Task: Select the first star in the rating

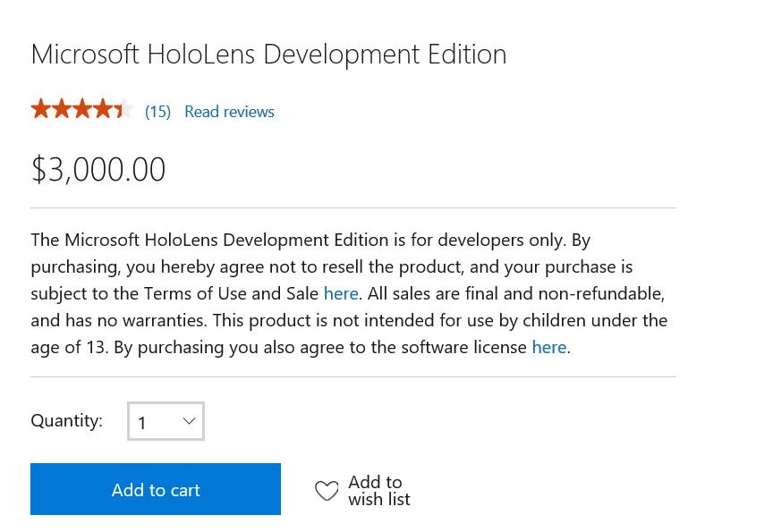Action: click(x=41, y=107)
